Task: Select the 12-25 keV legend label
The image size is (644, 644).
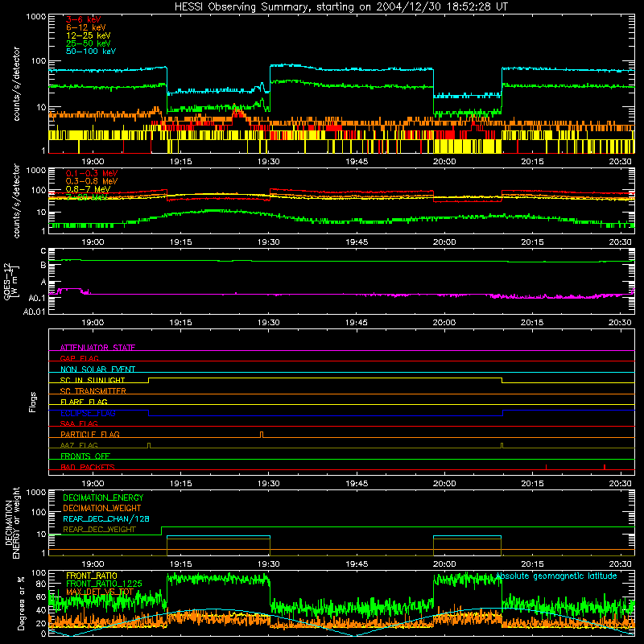Action: pyautogui.click(x=89, y=35)
